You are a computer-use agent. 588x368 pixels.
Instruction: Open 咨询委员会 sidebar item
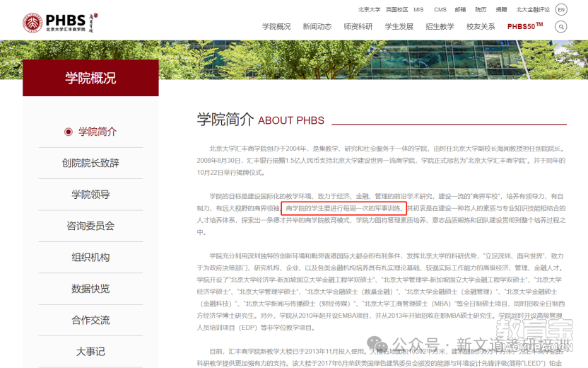(90, 226)
